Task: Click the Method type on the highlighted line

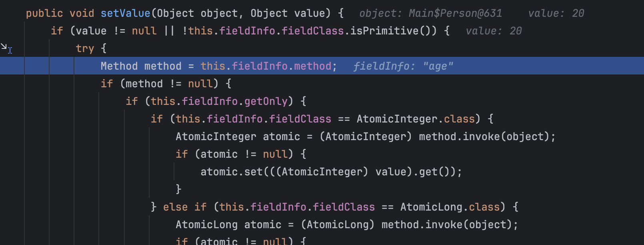Action: coord(119,66)
